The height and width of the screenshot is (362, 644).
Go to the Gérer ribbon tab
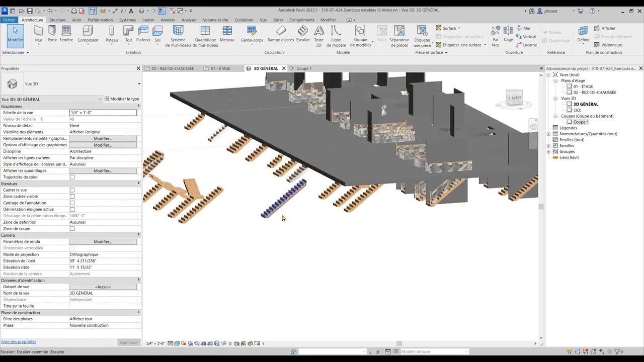pos(278,20)
